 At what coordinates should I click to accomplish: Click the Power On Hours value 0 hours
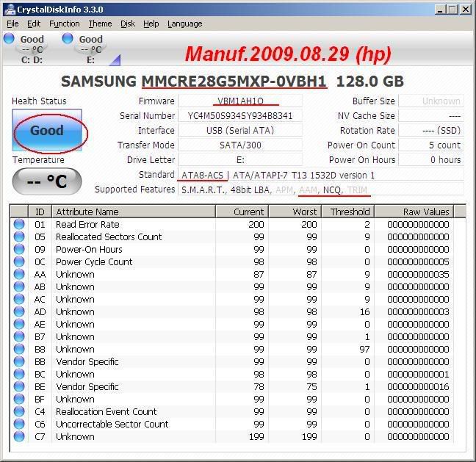pos(431,159)
